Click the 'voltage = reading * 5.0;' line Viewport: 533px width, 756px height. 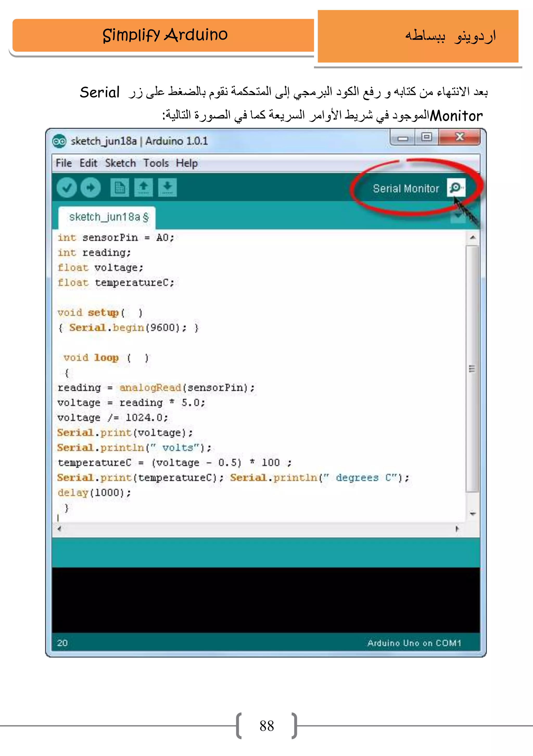[131, 403]
